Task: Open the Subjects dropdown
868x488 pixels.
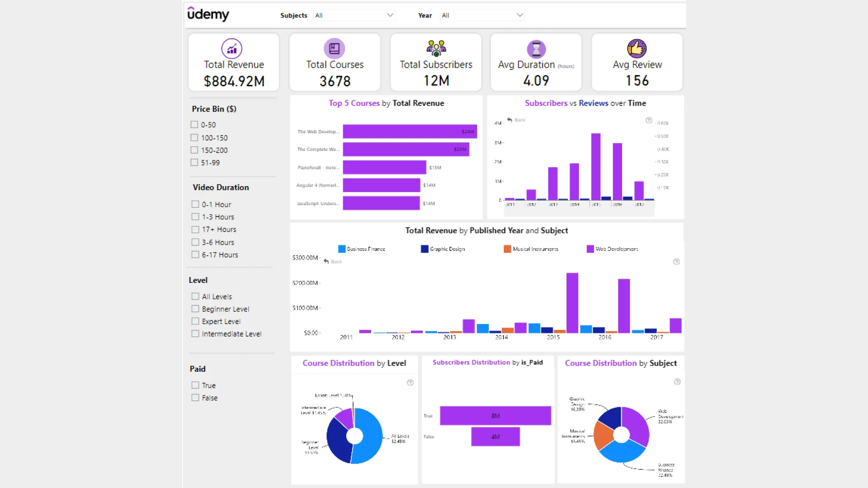Action: pos(354,15)
